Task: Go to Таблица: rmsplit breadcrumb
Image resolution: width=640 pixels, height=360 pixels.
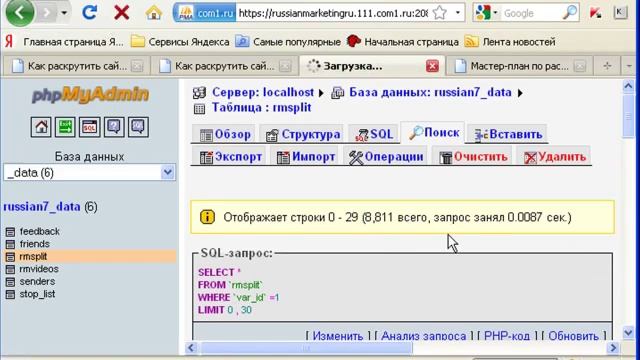Action: (x=261, y=108)
